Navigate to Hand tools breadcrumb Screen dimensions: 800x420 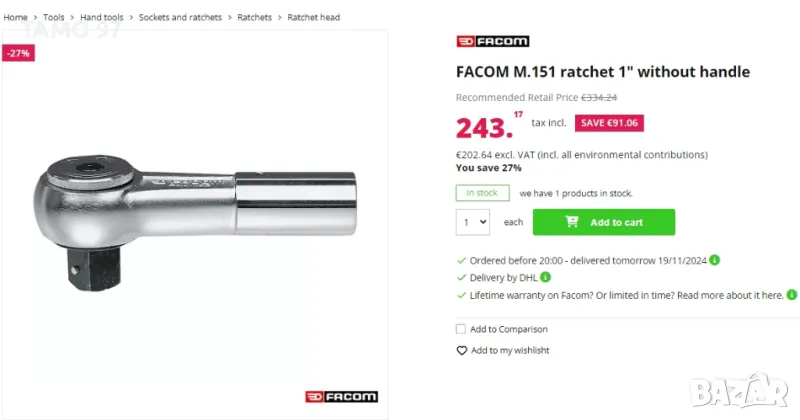pos(102,17)
